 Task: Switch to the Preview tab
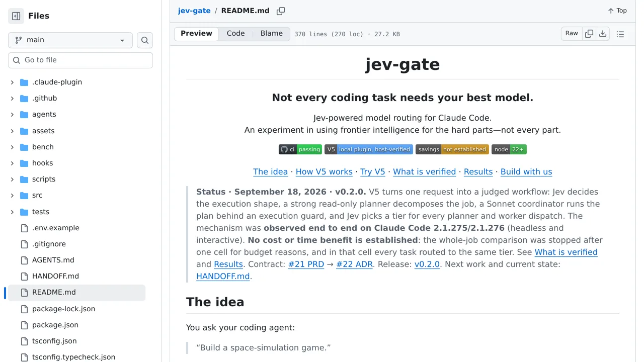[196, 34]
